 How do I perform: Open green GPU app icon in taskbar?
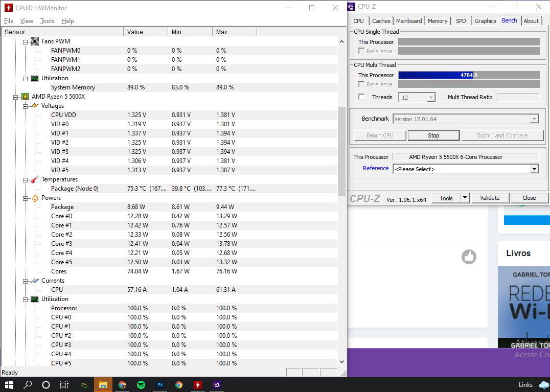(84, 385)
